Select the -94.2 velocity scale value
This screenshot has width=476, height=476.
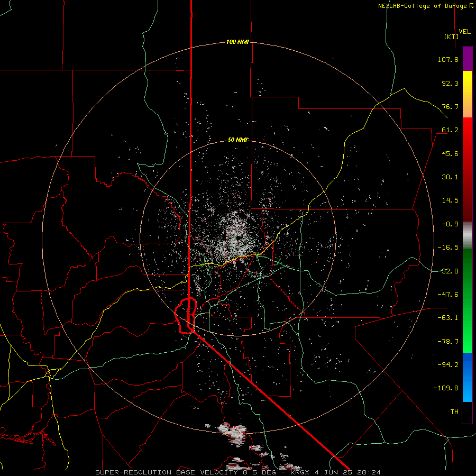448,364
